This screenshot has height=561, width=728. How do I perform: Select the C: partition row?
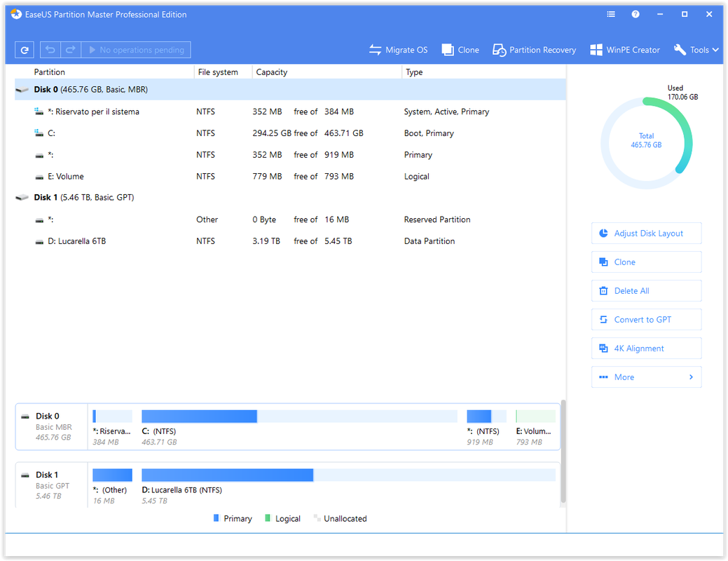click(x=290, y=133)
